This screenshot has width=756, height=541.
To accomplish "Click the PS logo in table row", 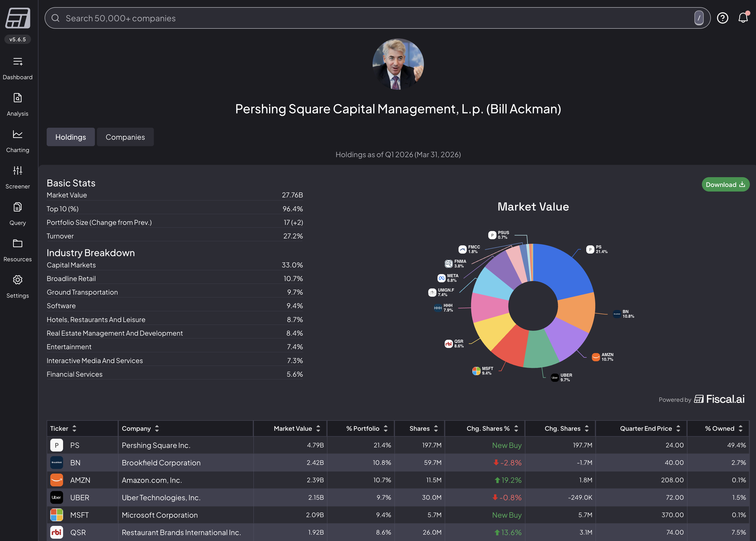I will (x=57, y=445).
